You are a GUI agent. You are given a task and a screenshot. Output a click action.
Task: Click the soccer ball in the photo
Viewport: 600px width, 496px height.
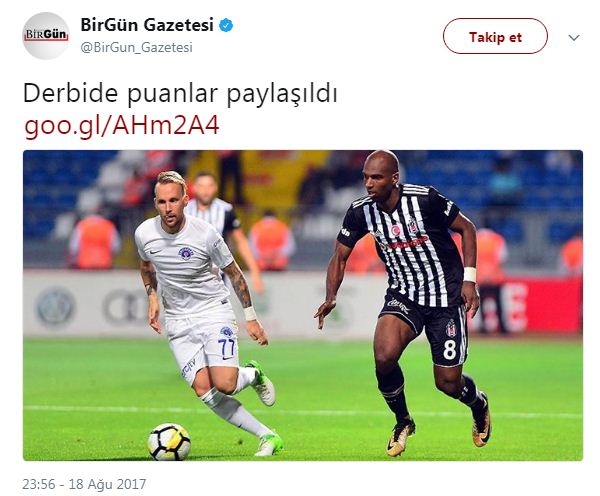169,442
